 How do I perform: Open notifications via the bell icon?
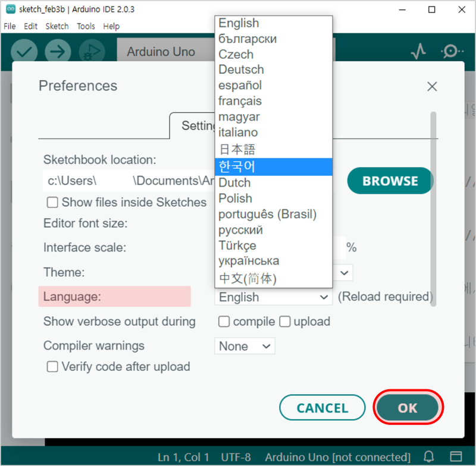428,456
